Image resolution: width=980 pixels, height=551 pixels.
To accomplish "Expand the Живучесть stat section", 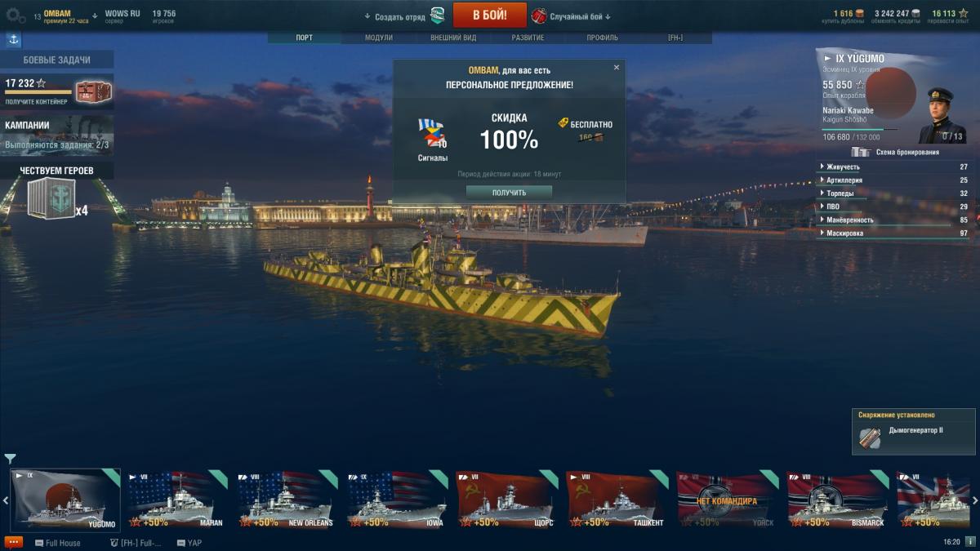I will pyautogui.click(x=893, y=167).
